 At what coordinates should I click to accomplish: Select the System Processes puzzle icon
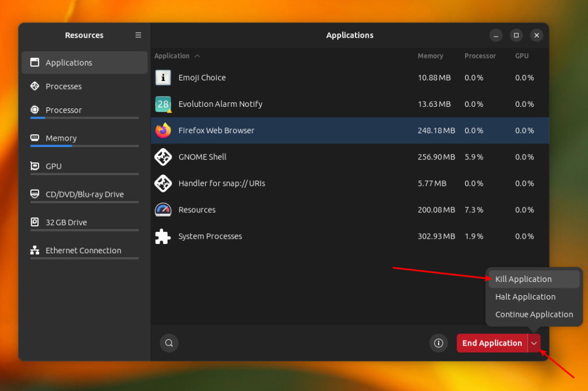pyautogui.click(x=163, y=237)
